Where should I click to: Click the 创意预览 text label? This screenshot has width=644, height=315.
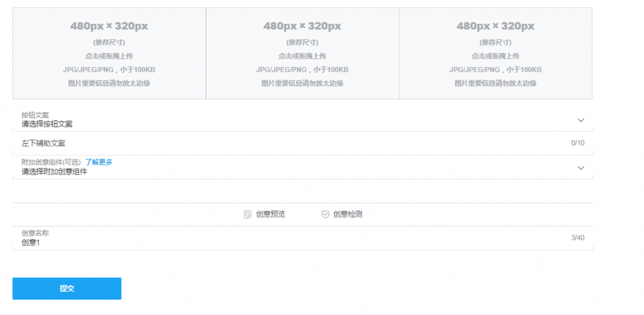(x=270, y=215)
